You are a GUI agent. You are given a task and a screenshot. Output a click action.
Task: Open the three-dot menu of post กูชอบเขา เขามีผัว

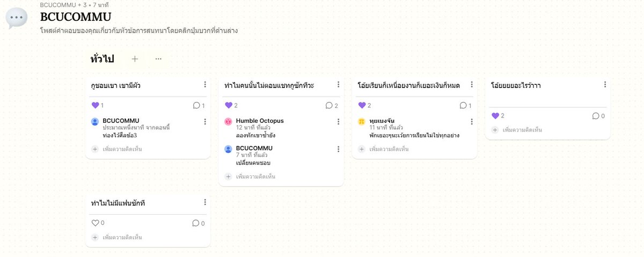(205, 85)
